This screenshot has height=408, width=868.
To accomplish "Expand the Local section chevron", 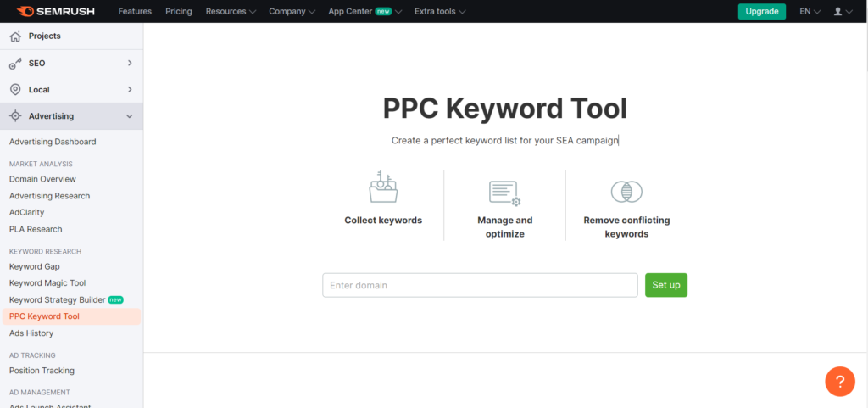I will tap(130, 90).
